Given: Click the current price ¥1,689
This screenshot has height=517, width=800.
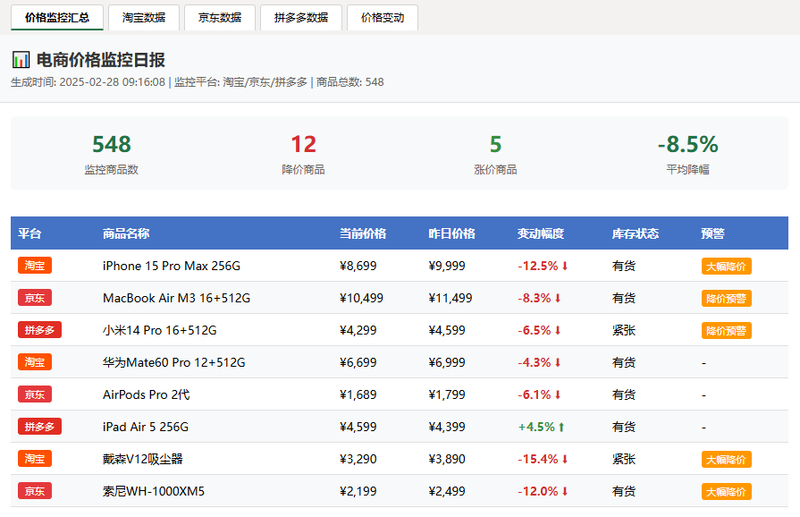Looking at the screenshot, I should pos(358,395).
